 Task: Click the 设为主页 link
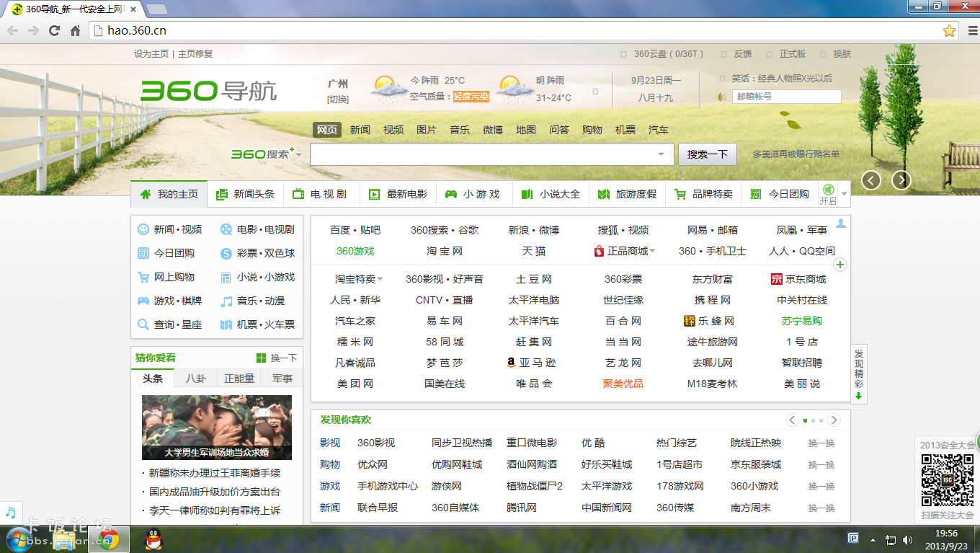point(151,53)
